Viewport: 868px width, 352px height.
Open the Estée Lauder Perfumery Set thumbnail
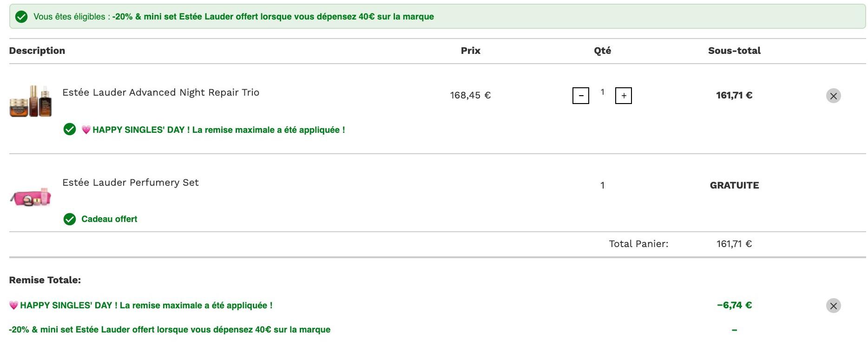point(31,197)
